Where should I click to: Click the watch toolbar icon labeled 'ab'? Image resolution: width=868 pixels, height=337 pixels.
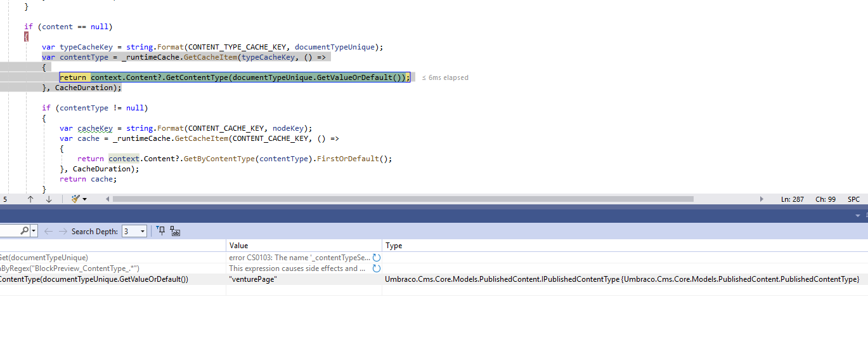(x=176, y=231)
